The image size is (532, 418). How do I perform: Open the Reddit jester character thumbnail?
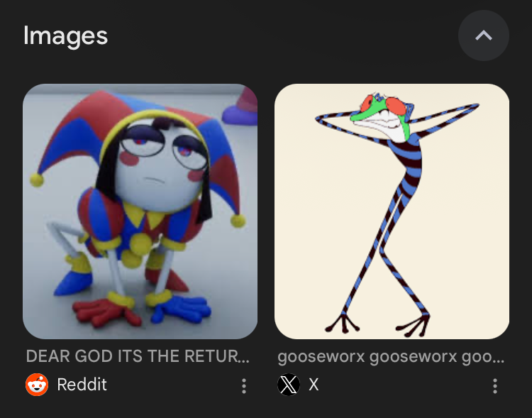(x=140, y=211)
